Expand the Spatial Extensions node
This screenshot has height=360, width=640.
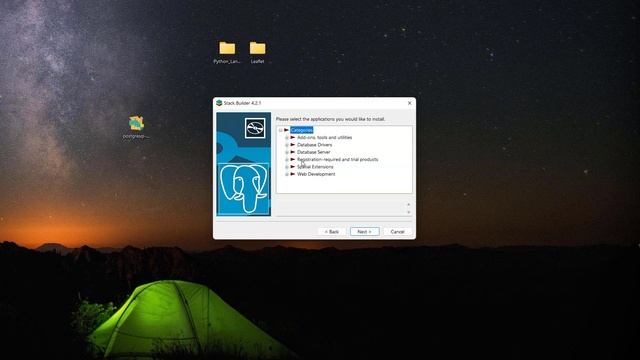(287, 167)
